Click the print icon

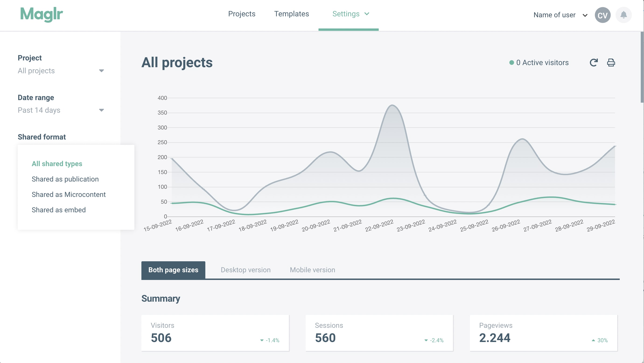coord(611,62)
